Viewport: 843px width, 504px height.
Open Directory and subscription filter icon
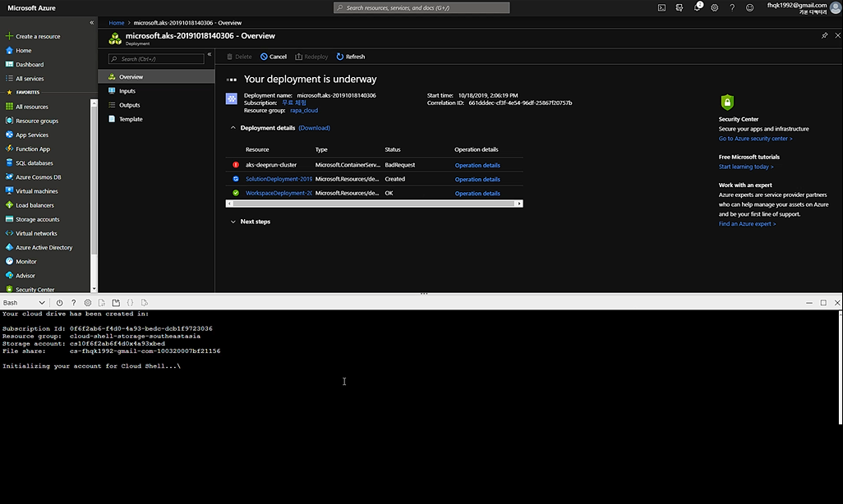[679, 7]
